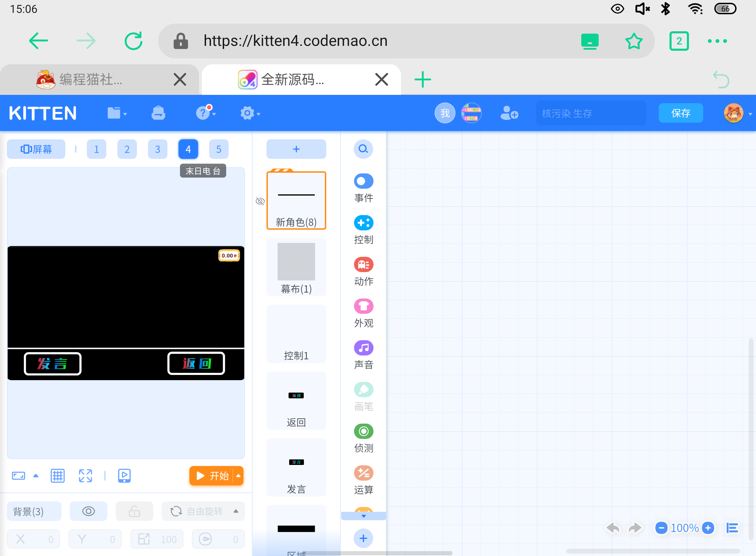Screen dimensions: 756x556
Task: Expand stage size options arrow
Action: pos(36,476)
